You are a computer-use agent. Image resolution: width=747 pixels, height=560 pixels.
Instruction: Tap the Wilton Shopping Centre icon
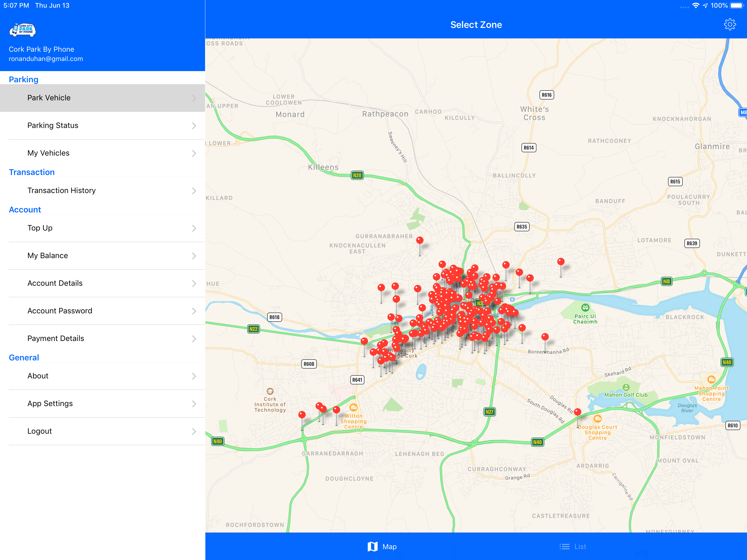pos(353,407)
